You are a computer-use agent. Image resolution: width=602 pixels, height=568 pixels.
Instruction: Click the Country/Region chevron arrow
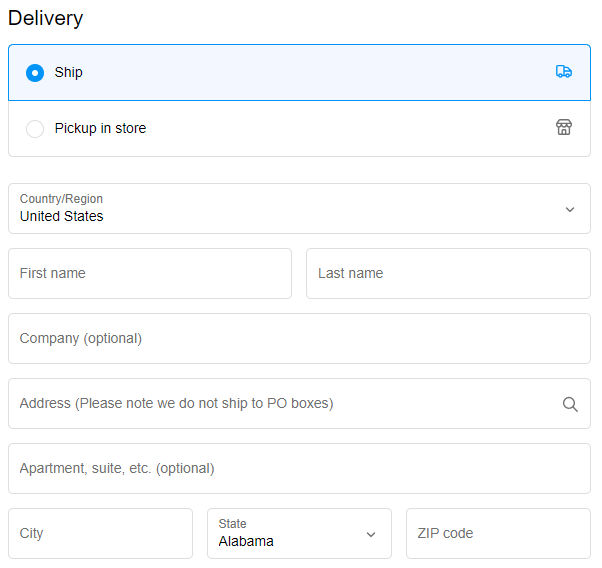pos(570,209)
